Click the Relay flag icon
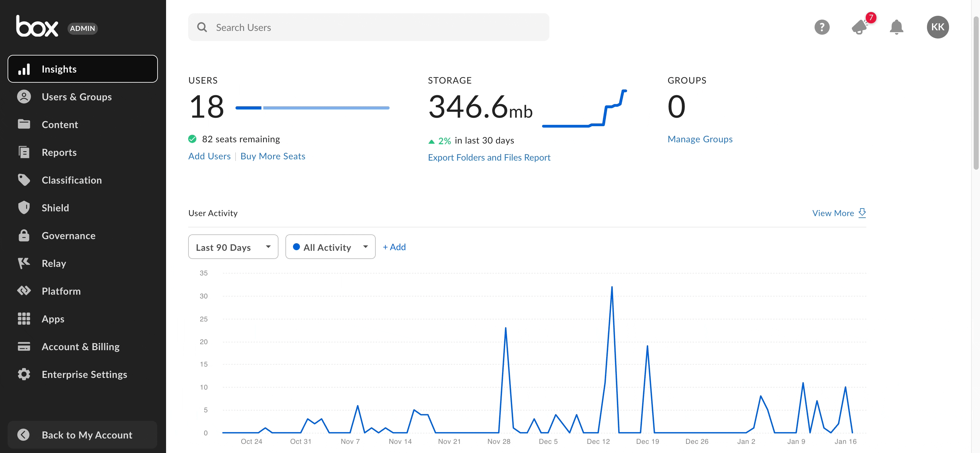This screenshot has width=980, height=453. 24,263
